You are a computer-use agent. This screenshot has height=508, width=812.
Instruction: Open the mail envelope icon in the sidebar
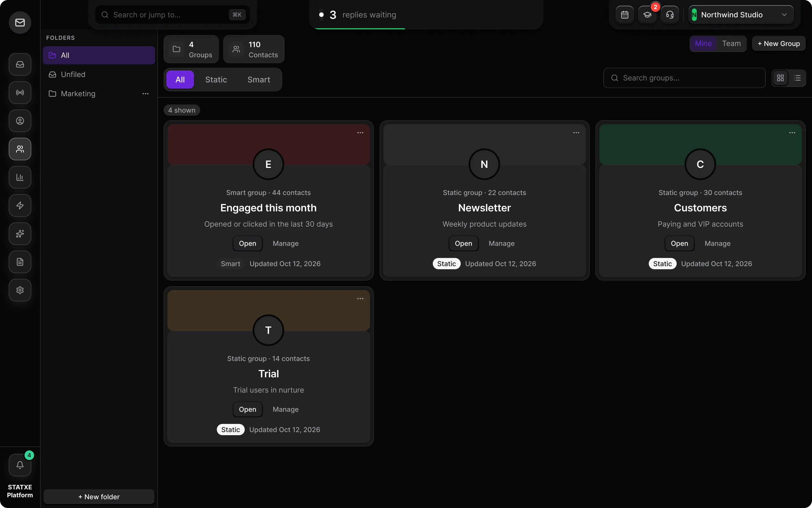tap(20, 23)
